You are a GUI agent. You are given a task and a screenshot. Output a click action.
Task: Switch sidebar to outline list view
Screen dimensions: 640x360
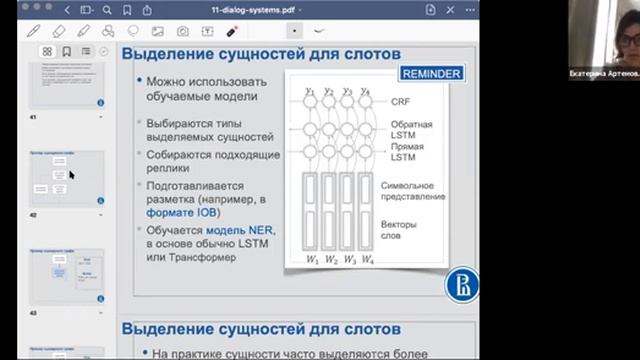point(86,51)
